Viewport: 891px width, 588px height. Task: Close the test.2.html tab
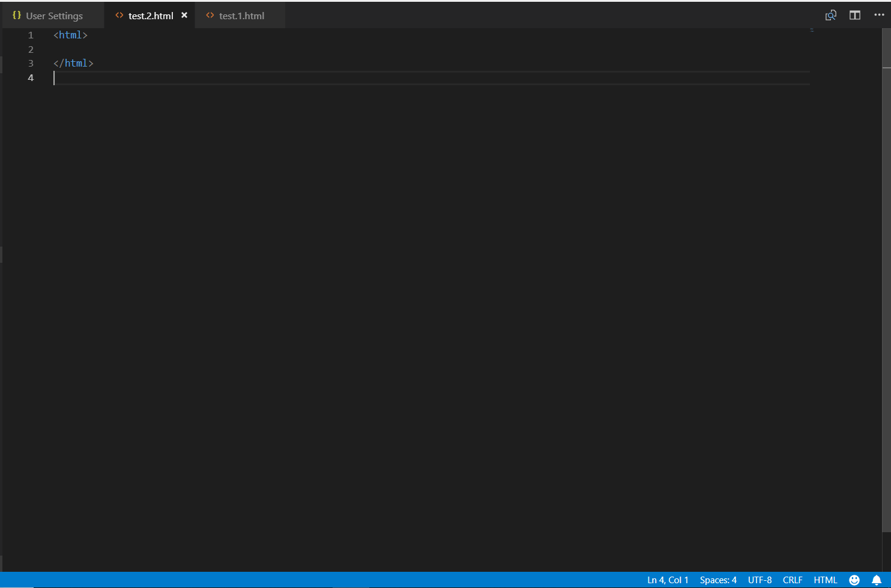(184, 16)
